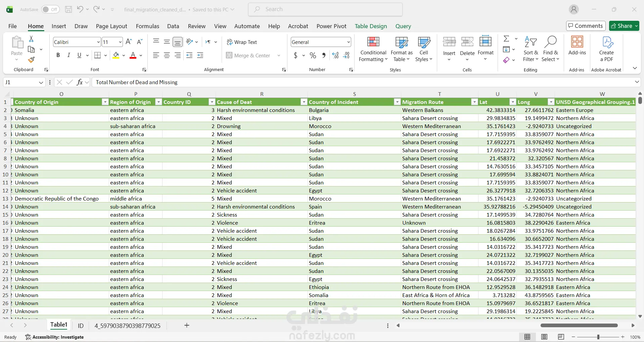This screenshot has width=644, height=342.
Task: Open filter dropdown for Country of Incident
Action: pyautogui.click(x=397, y=102)
